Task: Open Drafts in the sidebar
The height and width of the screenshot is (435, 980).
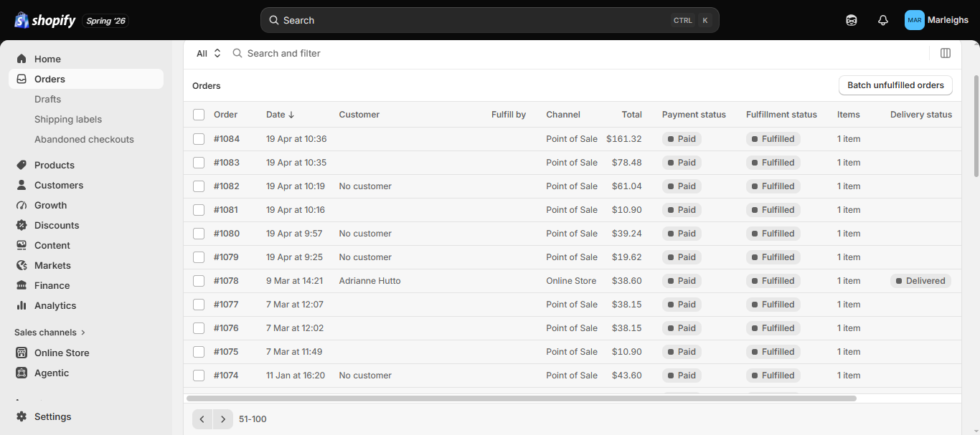Action: click(x=47, y=99)
